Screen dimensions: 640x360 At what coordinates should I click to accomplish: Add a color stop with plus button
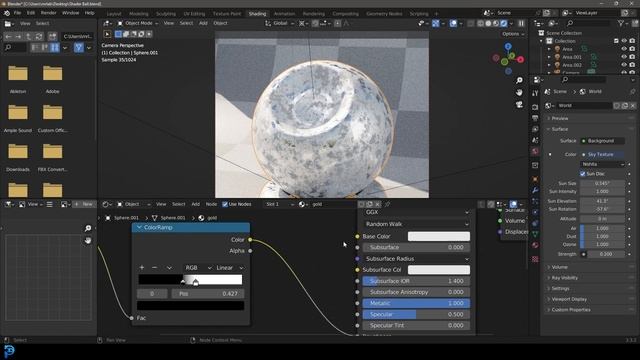(x=142, y=268)
